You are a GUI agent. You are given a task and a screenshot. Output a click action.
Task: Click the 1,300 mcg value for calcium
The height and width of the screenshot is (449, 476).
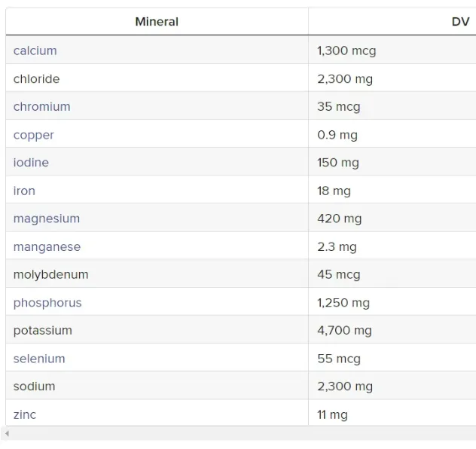[x=346, y=50]
